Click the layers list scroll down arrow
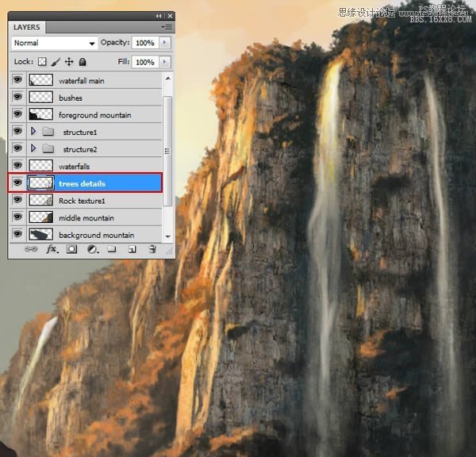The height and width of the screenshot is (457, 476). coord(168,236)
